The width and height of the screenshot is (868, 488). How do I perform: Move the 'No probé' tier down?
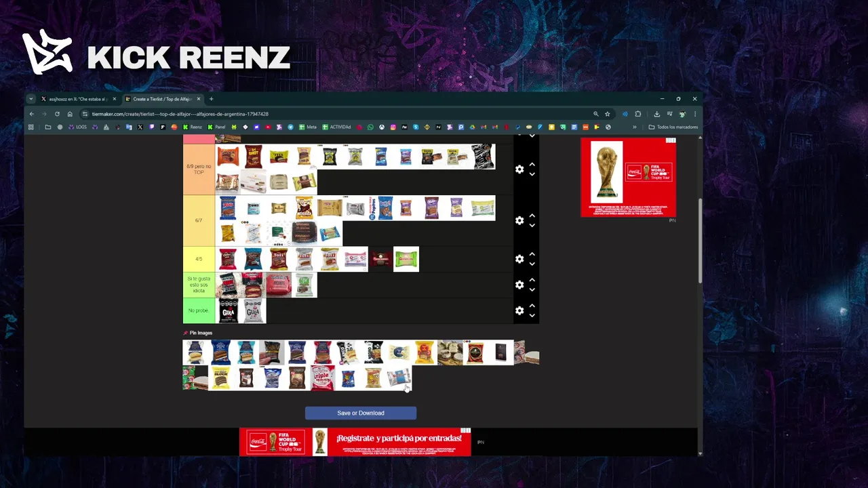(532, 315)
